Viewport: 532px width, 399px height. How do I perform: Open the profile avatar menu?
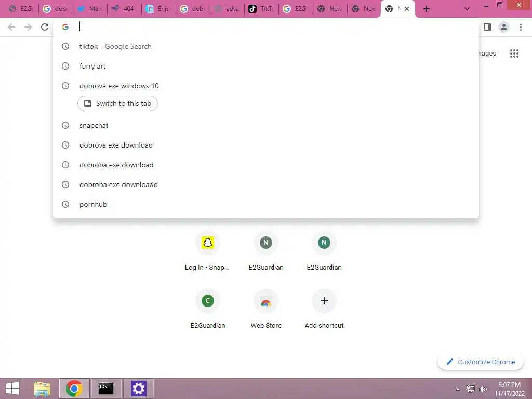click(504, 27)
